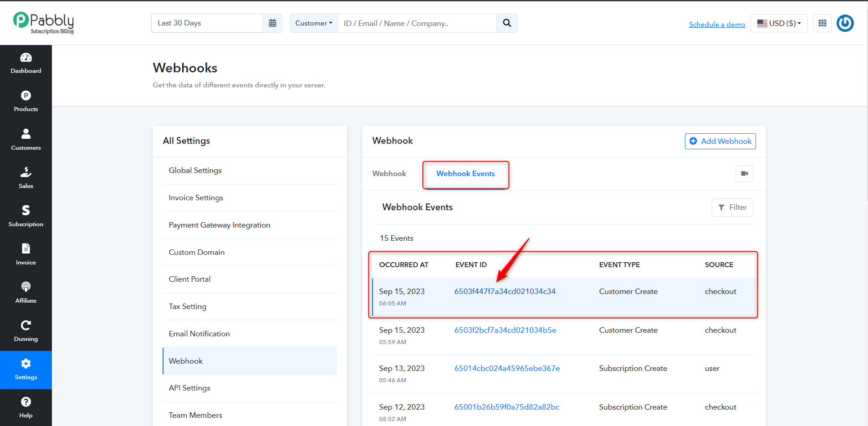Viewport: 868px width, 426px height.
Task: Select Webhook in All Settings list
Action: [x=250, y=361]
